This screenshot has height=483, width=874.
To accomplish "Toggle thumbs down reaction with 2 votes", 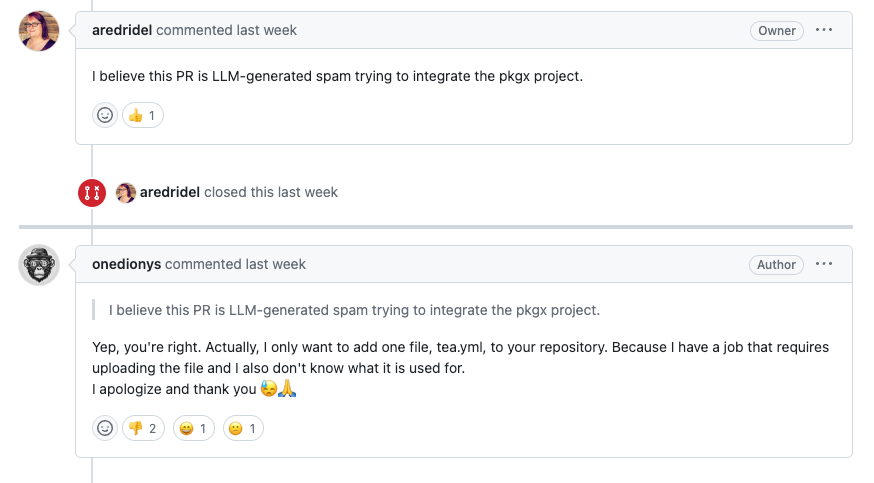I will [x=143, y=429].
